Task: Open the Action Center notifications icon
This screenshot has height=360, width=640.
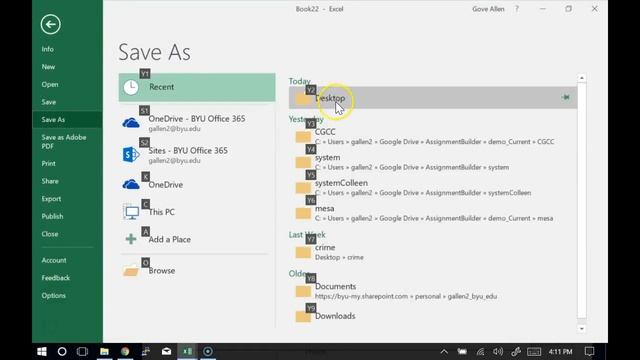Action: [589, 351]
